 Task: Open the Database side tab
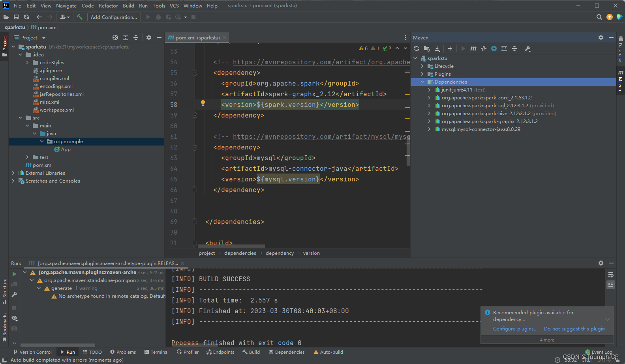pos(621,49)
